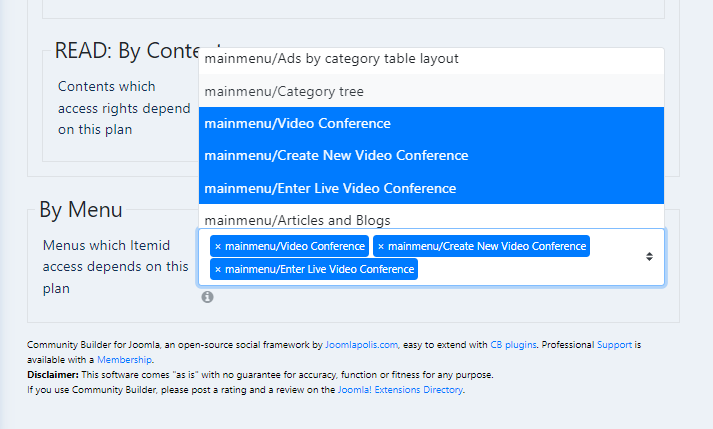Image resolution: width=713 pixels, height=429 pixels.
Task: Open the Joomlapolis.com link
Action: point(361,345)
